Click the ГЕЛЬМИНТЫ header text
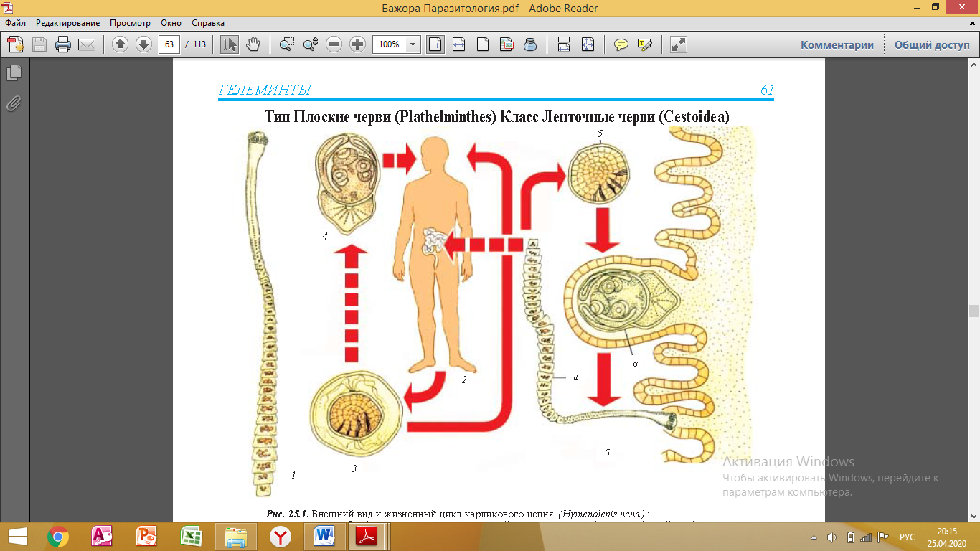This screenshot has width=980, height=551. (265, 90)
